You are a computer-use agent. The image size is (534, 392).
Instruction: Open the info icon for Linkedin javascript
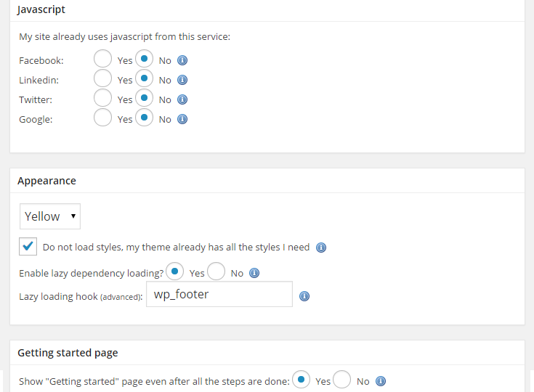[182, 80]
